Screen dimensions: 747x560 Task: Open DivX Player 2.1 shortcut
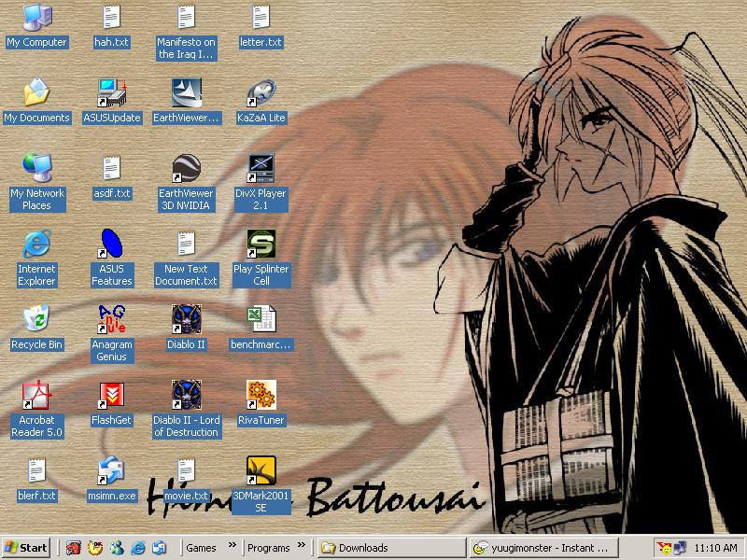[261, 170]
